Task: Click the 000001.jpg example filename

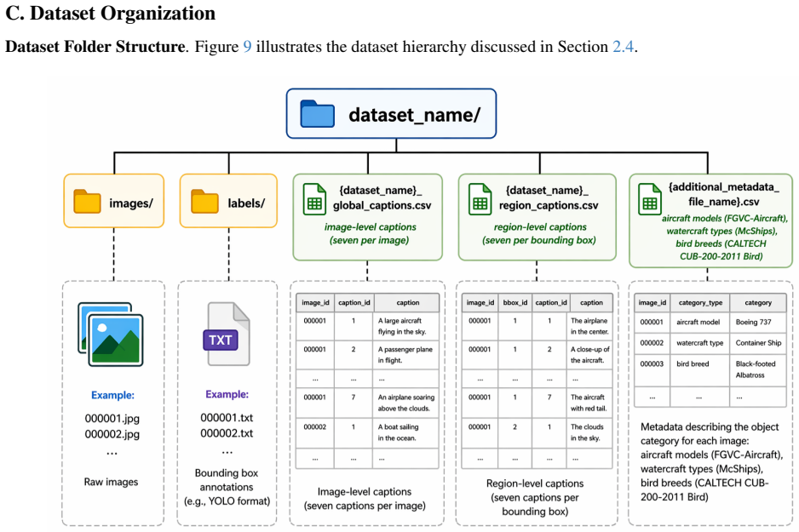Action: (112, 419)
